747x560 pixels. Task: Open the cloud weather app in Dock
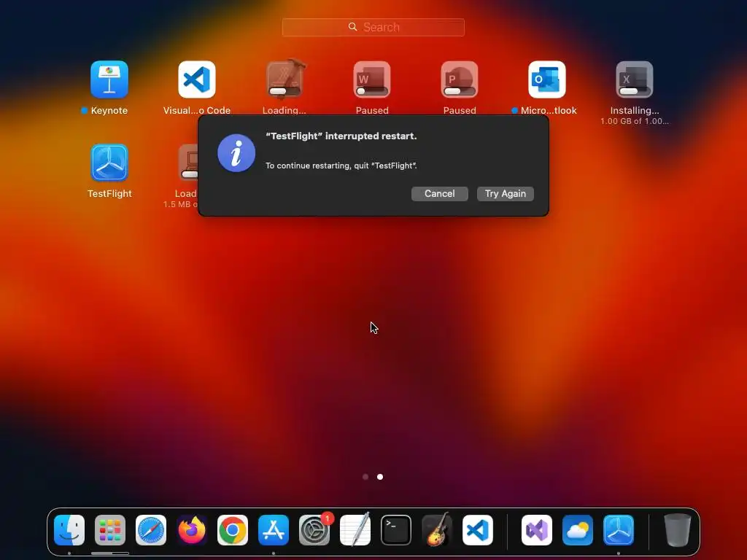pos(578,530)
